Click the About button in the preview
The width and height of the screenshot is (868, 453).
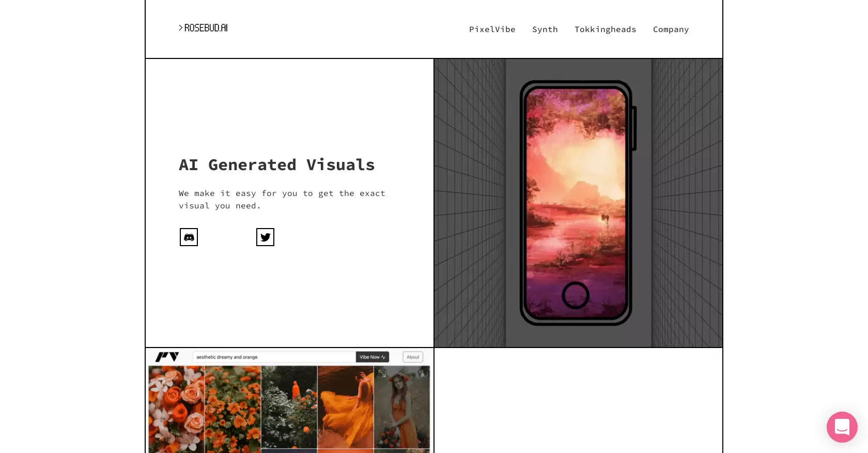tap(413, 357)
